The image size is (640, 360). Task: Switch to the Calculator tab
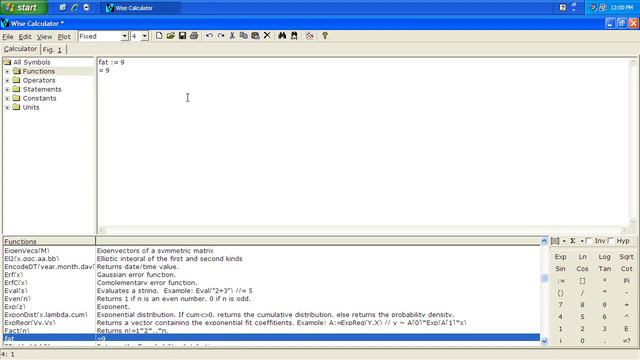click(x=20, y=49)
